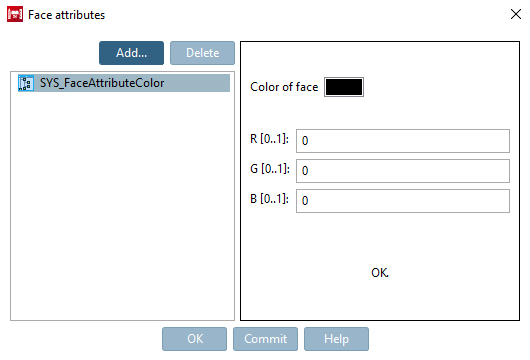Click the Color of face label
The height and width of the screenshot is (360, 530).
(284, 87)
